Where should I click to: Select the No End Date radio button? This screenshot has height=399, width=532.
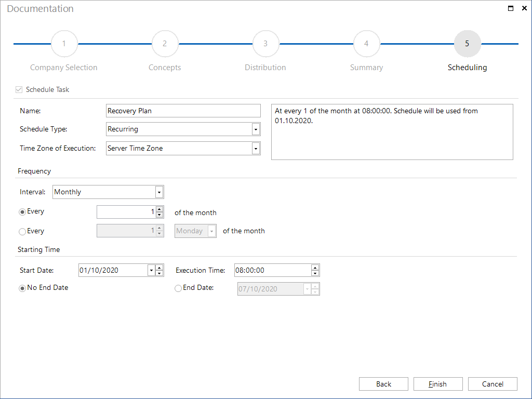pos(22,288)
